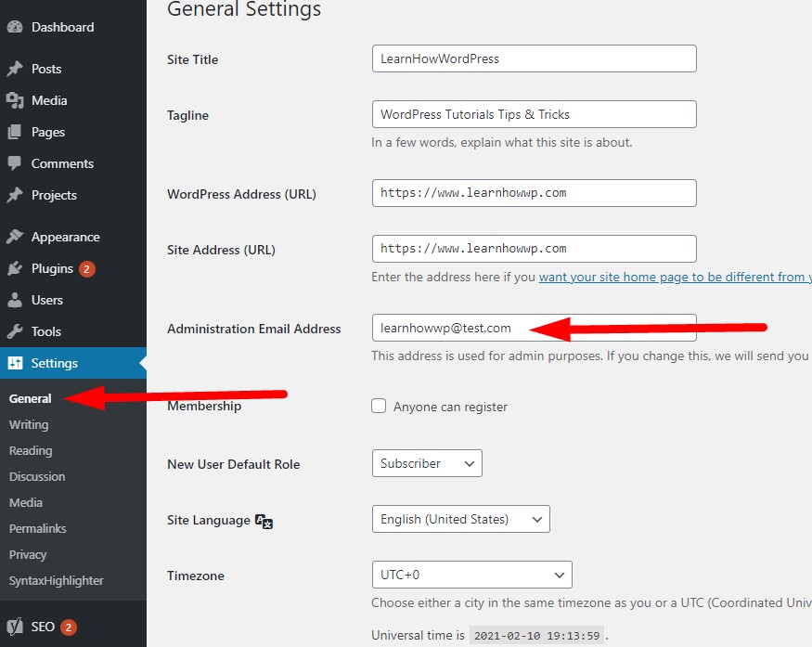Open Tools menu item

click(73, 331)
